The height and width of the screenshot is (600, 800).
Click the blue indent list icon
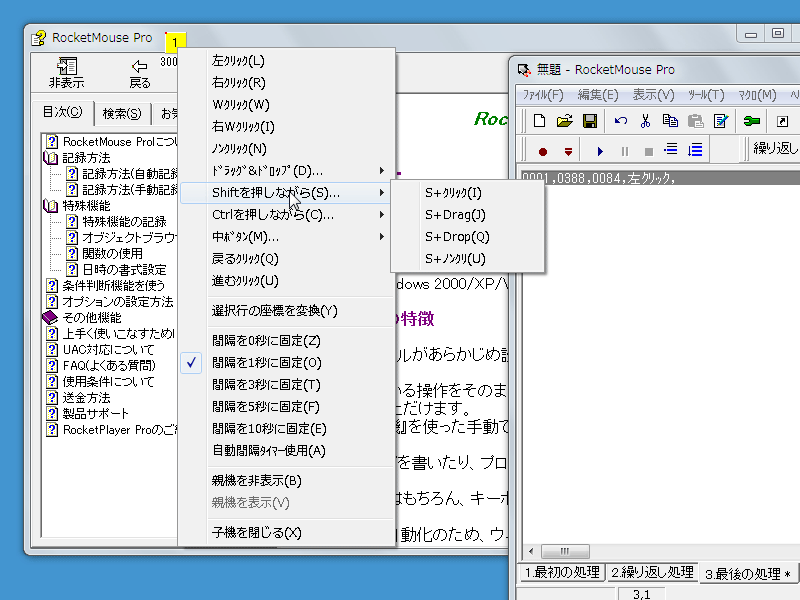tap(695, 150)
